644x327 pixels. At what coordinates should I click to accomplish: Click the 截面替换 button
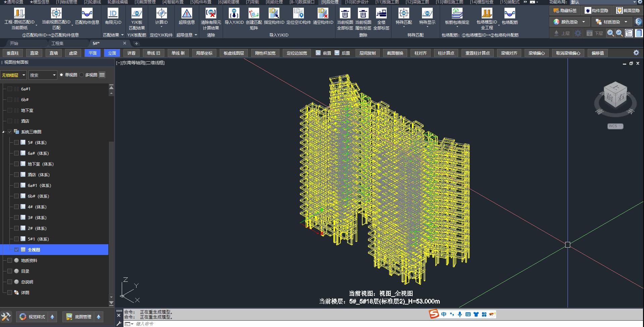pos(395,53)
